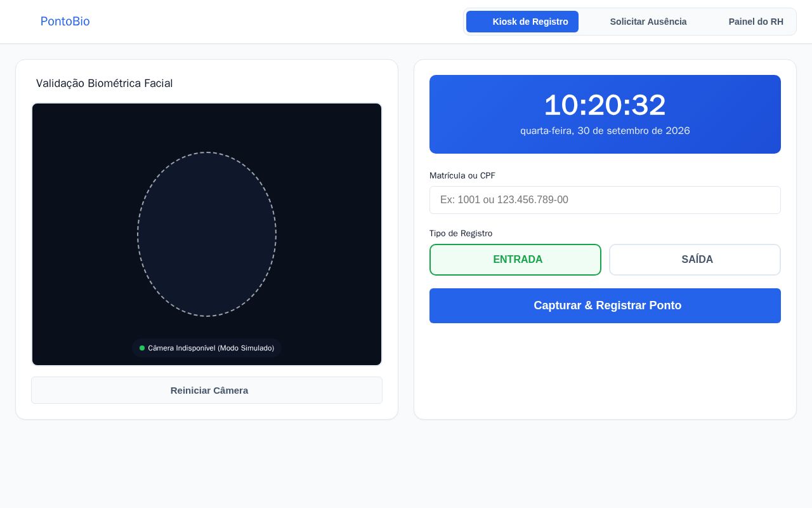Click the date quarta-feira, 30 de setembro de 2026
This screenshot has height=508, width=812.
(605, 131)
